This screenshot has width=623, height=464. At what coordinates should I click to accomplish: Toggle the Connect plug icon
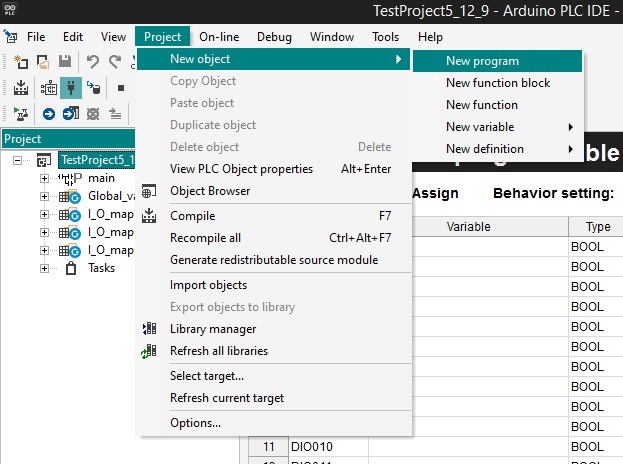71,88
